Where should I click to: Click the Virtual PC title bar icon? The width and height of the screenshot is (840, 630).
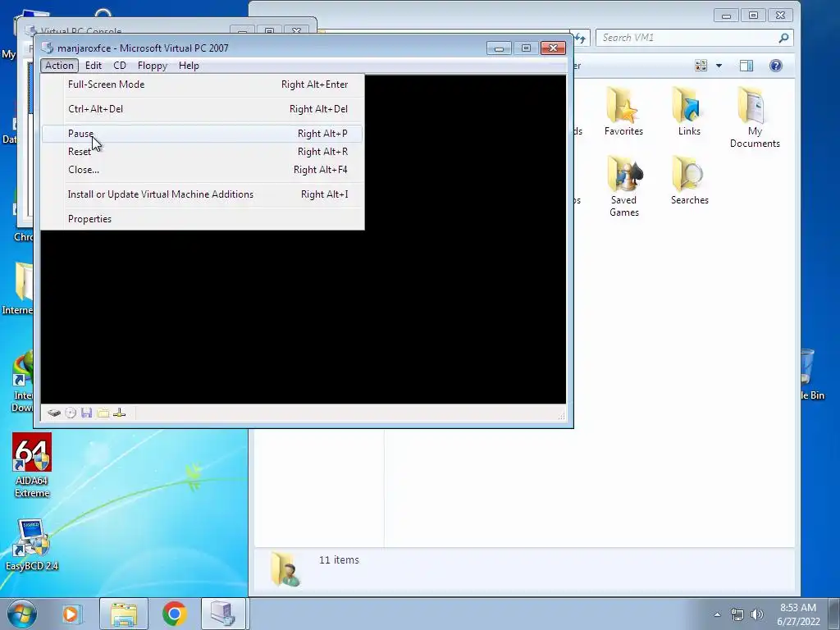(48, 48)
